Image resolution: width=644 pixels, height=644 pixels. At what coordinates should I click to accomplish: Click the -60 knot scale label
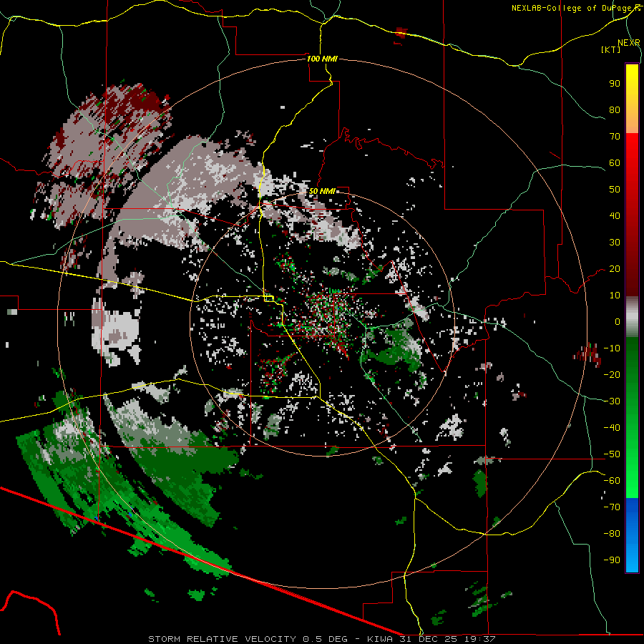point(612,481)
